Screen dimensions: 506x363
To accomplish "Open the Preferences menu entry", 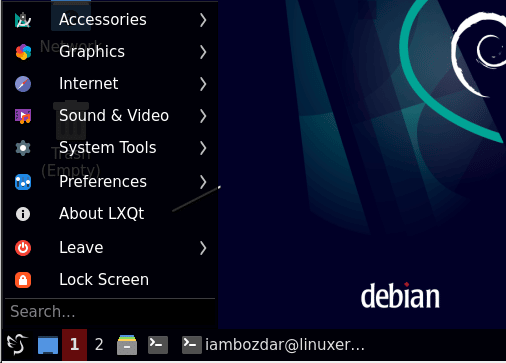I will coord(110,182).
